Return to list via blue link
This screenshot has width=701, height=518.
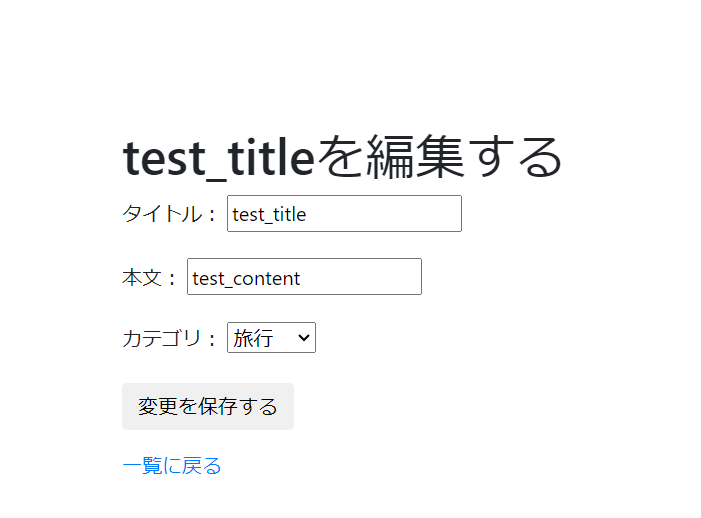pyautogui.click(x=171, y=466)
